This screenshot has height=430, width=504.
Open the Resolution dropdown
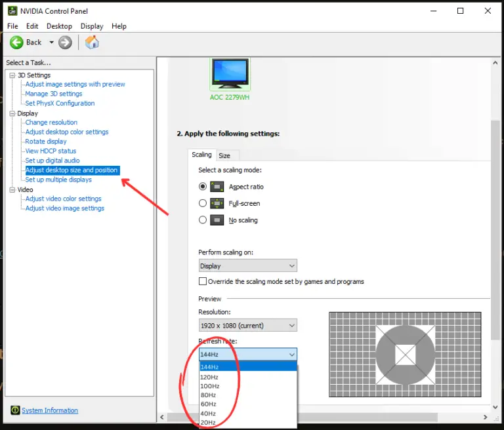click(x=248, y=325)
